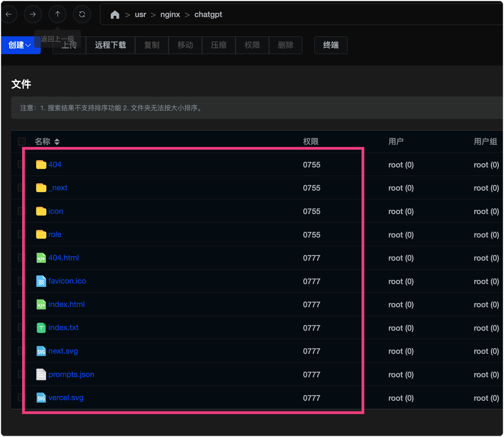Click permission 0777 of 404.html

tap(312, 258)
